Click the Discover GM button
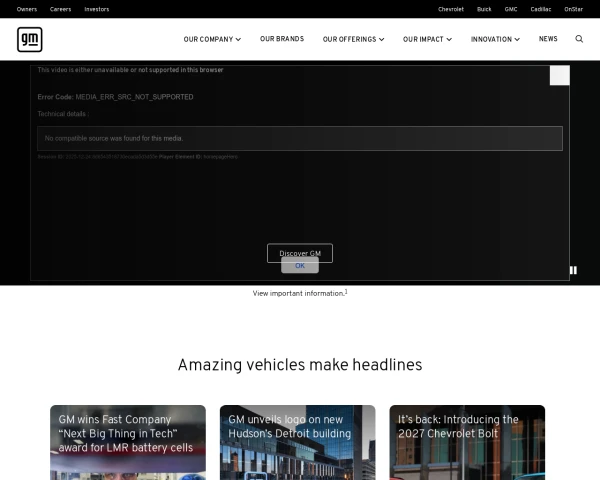 300,253
